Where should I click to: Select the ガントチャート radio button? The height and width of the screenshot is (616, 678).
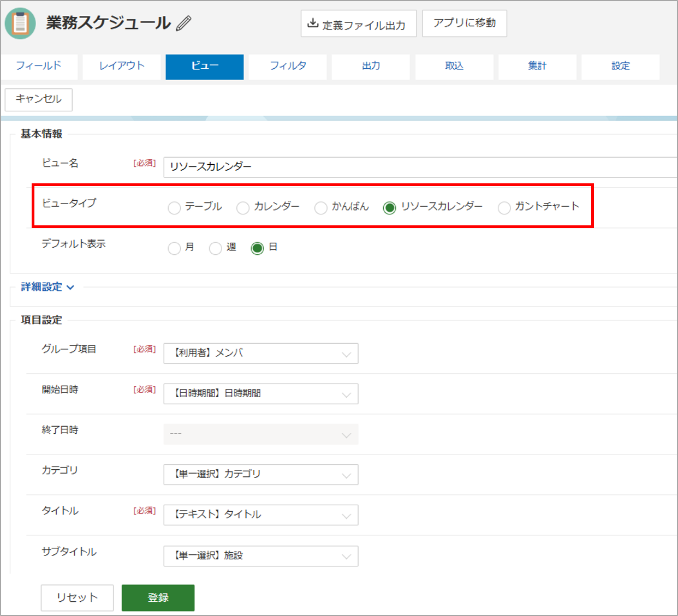click(x=504, y=208)
